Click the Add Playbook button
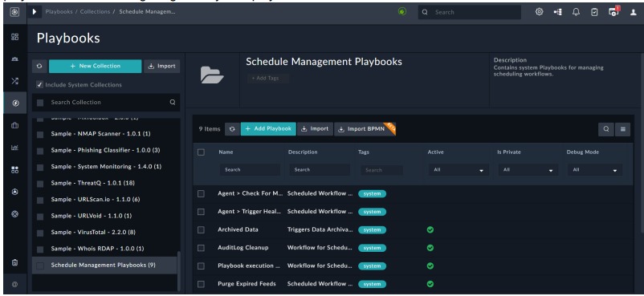 coord(268,129)
